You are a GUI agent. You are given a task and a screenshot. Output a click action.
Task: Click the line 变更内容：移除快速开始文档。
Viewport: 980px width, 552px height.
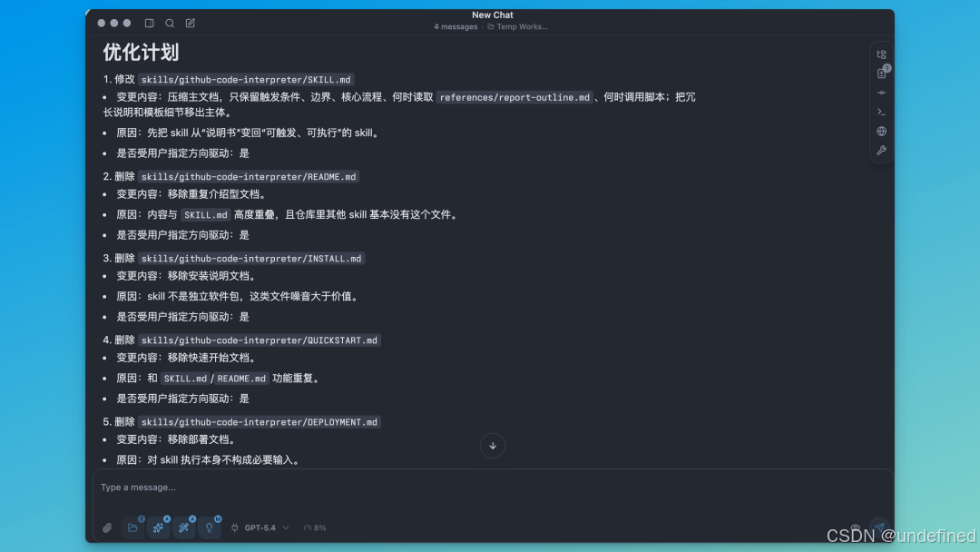click(x=188, y=358)
